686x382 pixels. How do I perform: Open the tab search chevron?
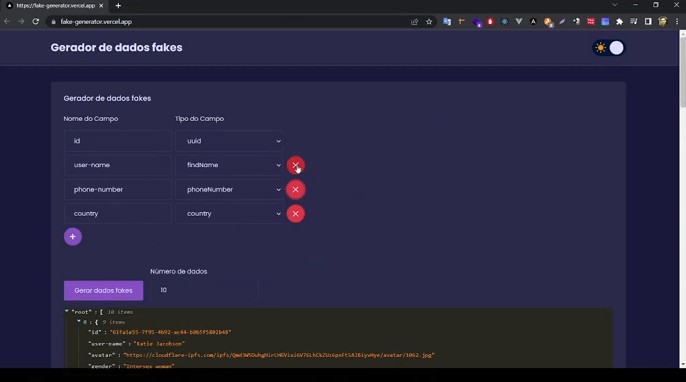point(615,5)
